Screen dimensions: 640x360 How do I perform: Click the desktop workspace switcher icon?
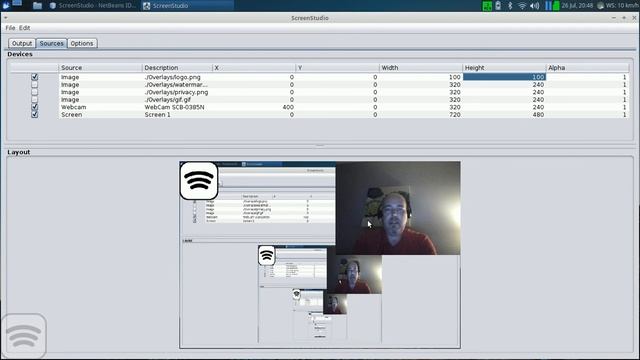tap(17, 4)
